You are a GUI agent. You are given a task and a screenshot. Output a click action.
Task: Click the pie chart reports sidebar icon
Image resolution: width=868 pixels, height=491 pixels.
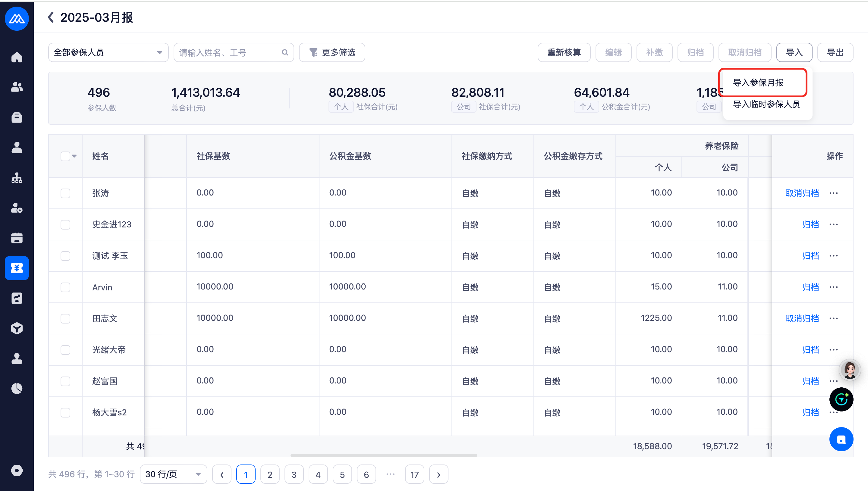coord(17,389)
